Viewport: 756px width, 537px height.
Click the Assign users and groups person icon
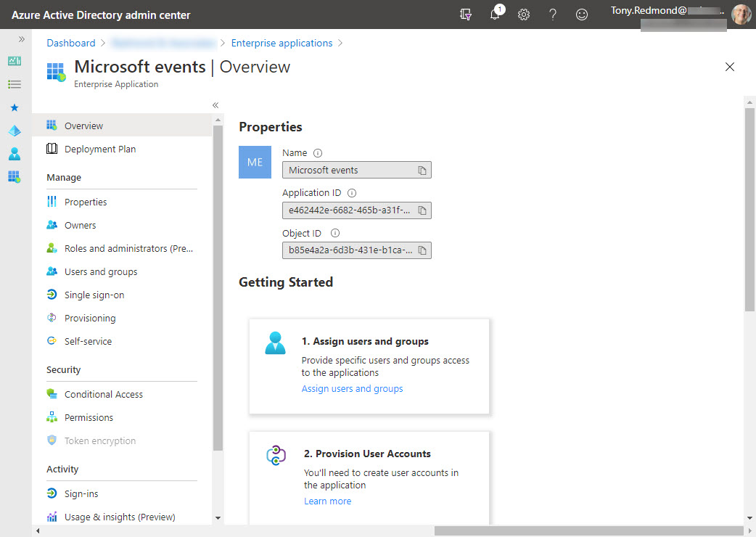click(275, 343)
